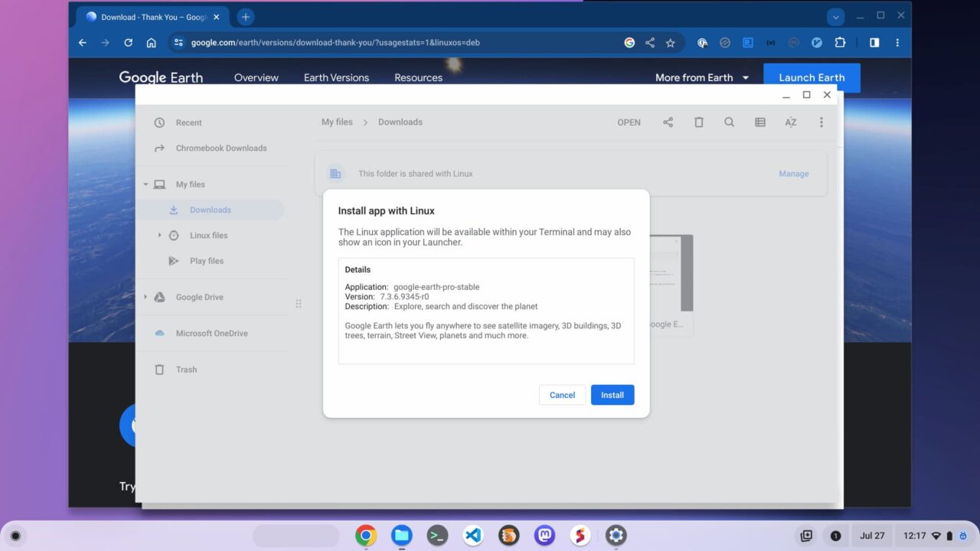Viewport: 980px width, 551px height.
Task: Click Google icon in address bar
Action: click(x=629, y=43)
